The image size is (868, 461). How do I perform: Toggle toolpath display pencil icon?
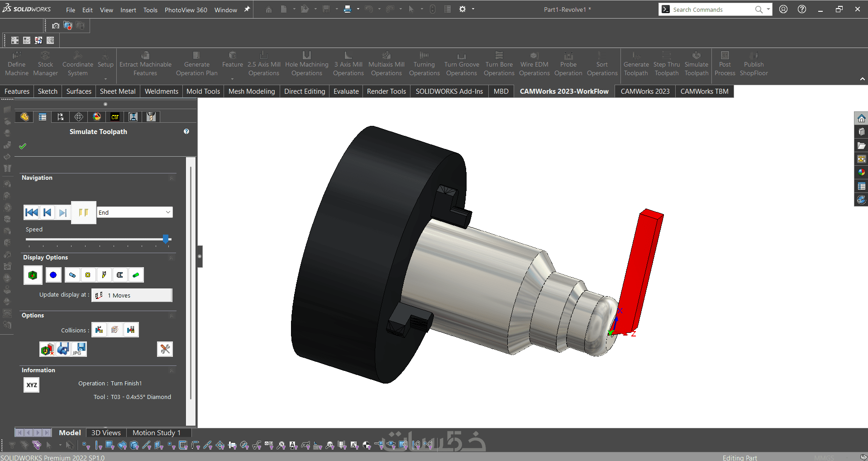pyautogui.click(x=104, y=275)
